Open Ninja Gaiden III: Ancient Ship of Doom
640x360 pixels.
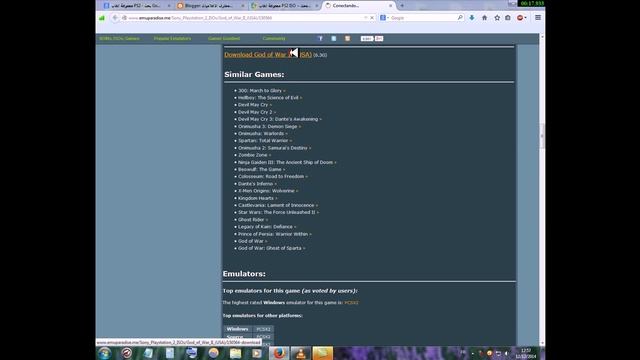(x=285, y=162)
